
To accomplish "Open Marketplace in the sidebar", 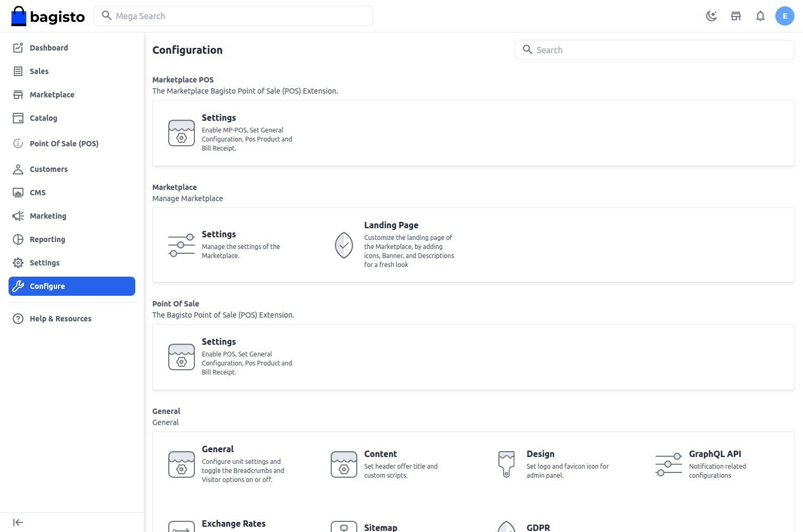I will (x=72, y=95).
